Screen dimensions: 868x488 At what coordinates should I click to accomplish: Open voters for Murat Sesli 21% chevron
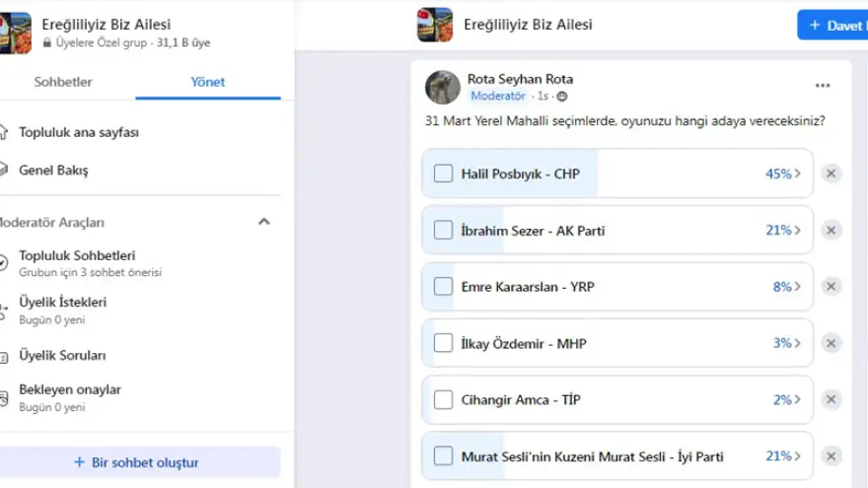coord(798,455)
